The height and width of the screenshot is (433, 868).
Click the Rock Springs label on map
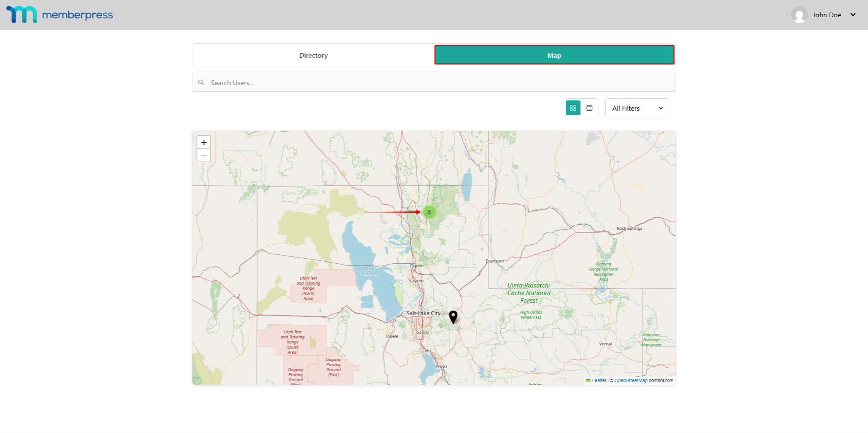[x=629, y=228]
